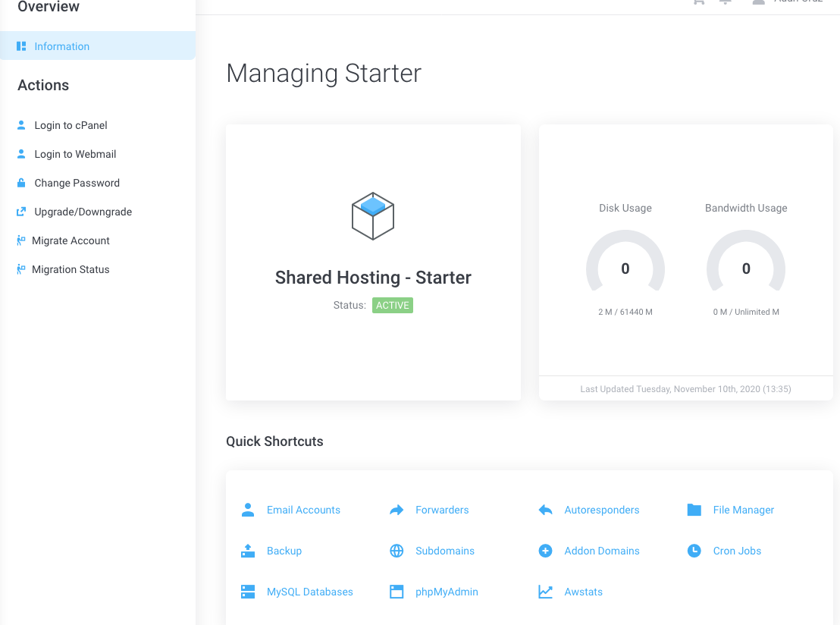The image size is (840, 625).
Task: Click the Forwarders arrow icon
Action: (396, 510)
